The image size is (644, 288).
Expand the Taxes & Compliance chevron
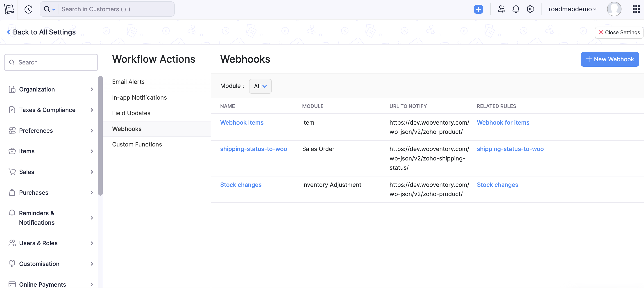click(92, 110)
